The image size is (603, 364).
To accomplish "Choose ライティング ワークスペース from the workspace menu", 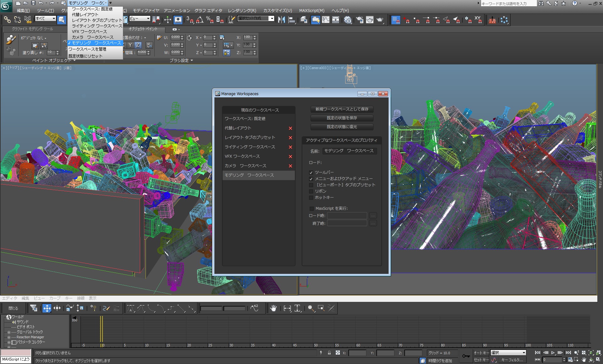I will coord(97,26).
